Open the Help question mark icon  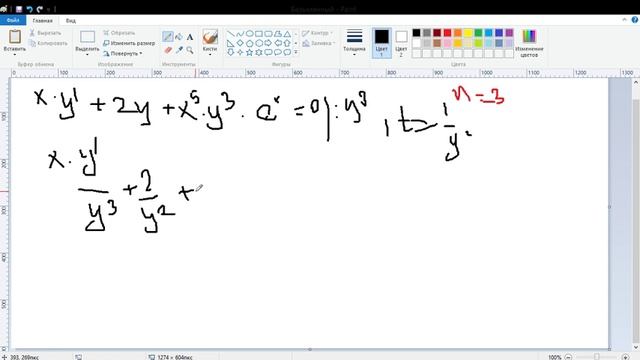click(635, 20)
